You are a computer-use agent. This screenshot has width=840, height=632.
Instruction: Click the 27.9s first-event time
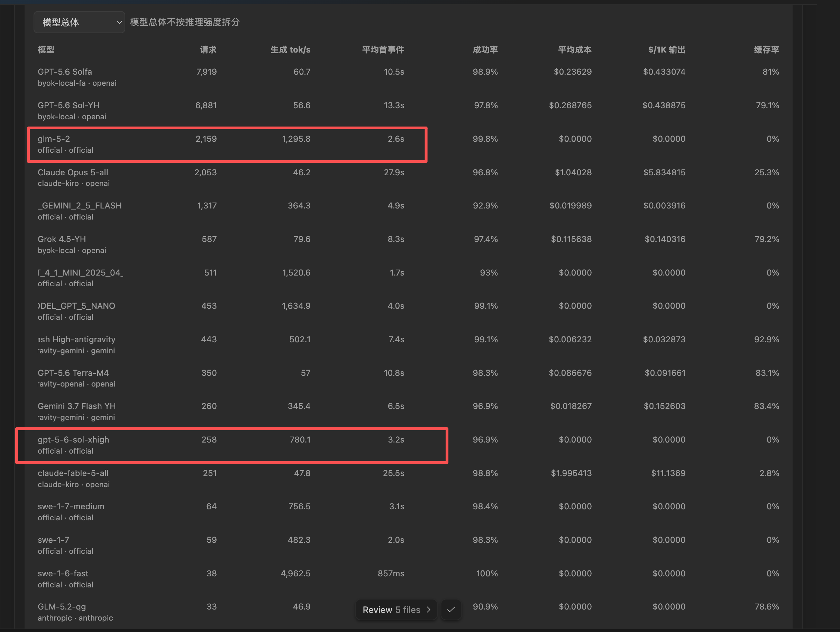pyautogui.click(x=394, y=172)
